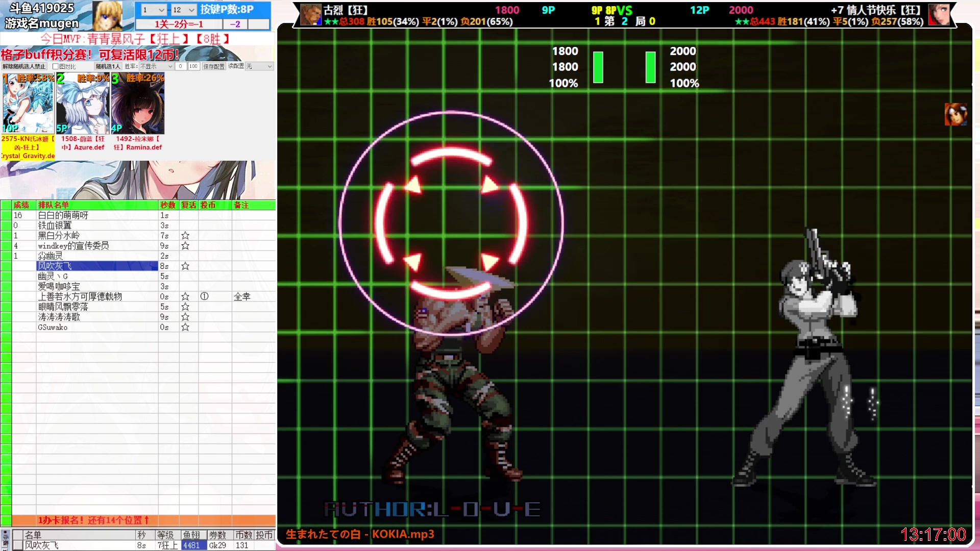
Task: Click the 古烈 fighter portrait icon
Action: point(311,14)
